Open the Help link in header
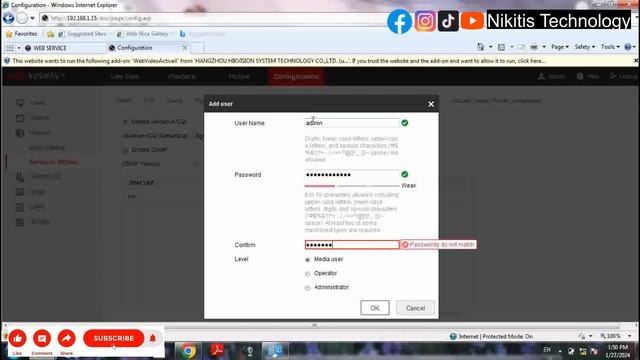Image resolution: width=640 pixels, height=360 pixels. point(587,76)
